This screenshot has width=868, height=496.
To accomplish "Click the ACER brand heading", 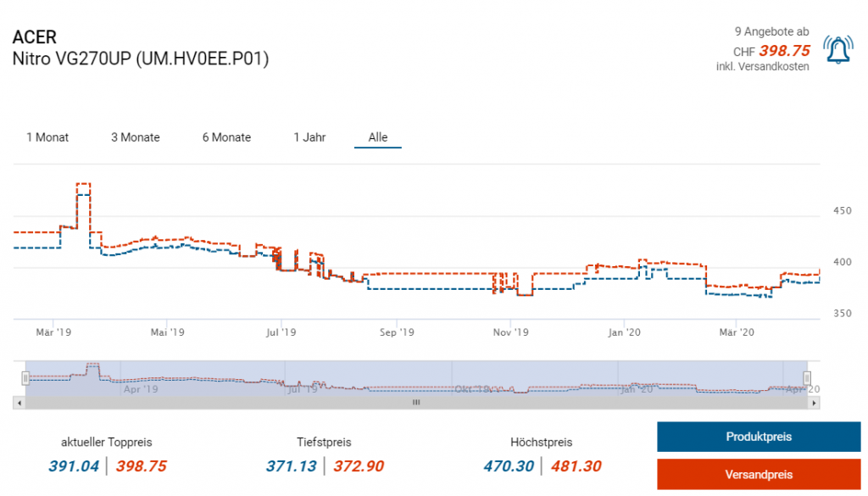I will tap(35, 38).
